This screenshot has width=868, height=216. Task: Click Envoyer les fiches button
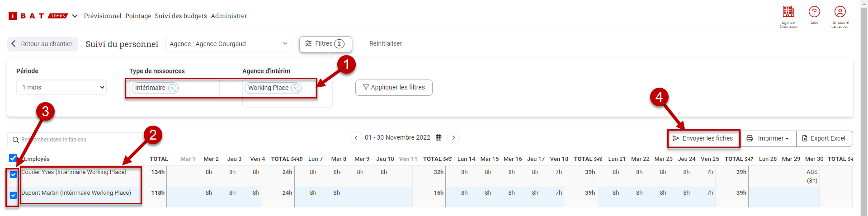pyautogui.click(x=703, y=139)
